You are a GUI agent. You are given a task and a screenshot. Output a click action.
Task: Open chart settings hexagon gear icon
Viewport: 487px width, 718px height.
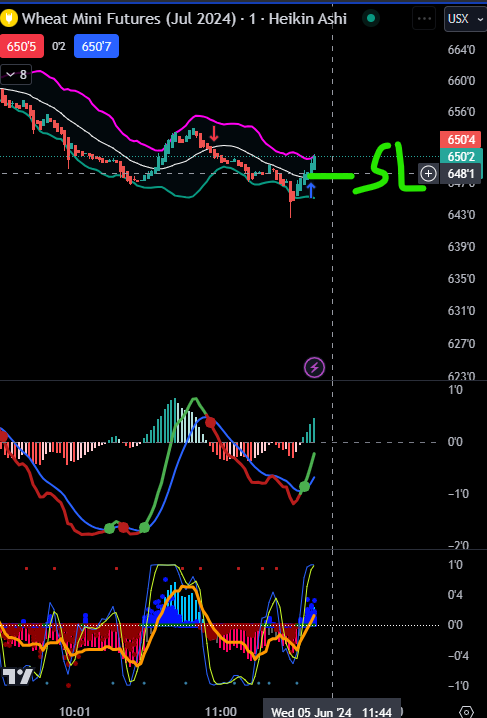click(466, 712)
